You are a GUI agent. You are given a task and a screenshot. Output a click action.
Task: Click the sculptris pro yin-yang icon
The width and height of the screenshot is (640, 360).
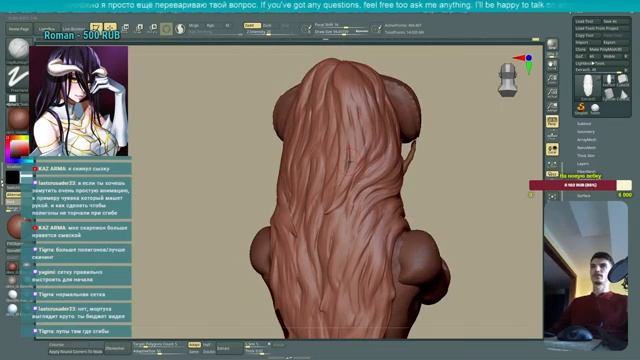(x=180, y=29)
